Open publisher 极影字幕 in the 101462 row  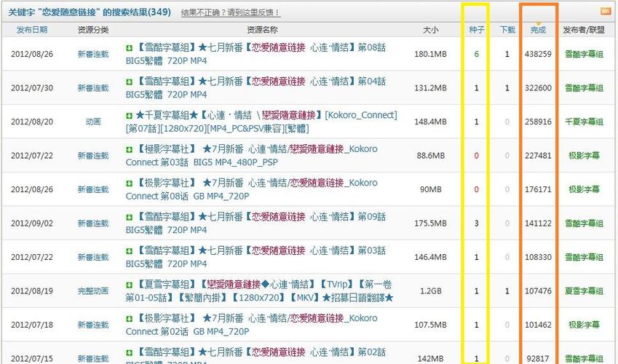pyautogui.click(x=584, y=325)
